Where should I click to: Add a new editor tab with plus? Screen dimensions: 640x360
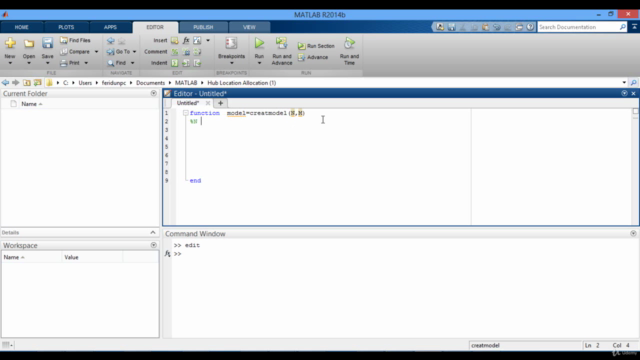[x=220, y=103]
